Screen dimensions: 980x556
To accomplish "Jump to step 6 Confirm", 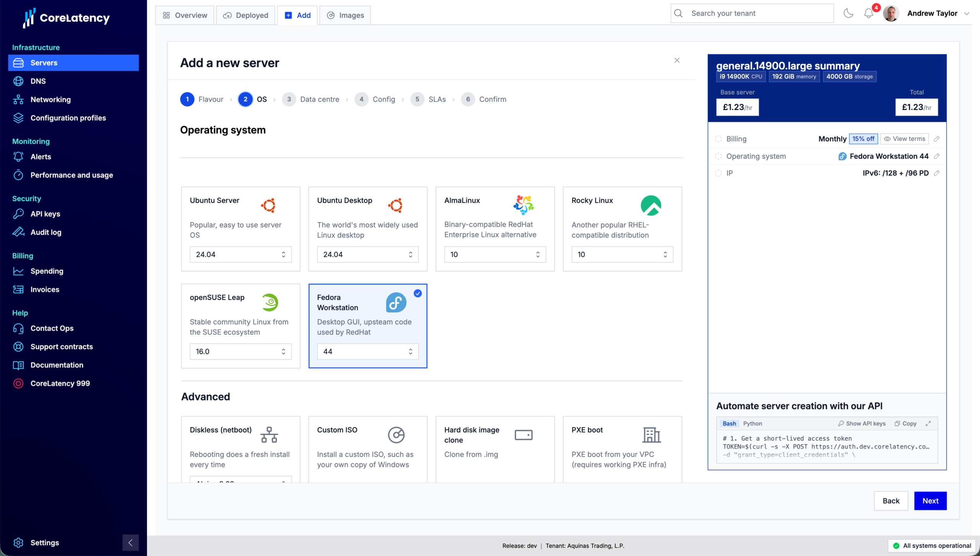I will click(x=483, y=99).
